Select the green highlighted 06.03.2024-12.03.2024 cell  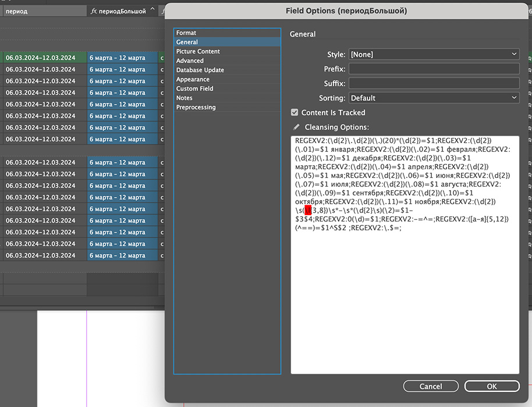coord(44,58)
